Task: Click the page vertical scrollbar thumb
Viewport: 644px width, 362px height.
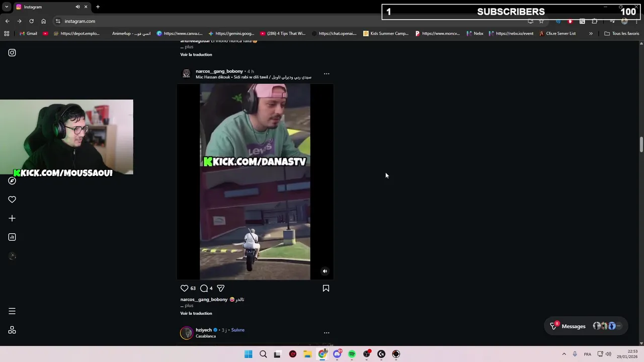Action: pyautogui.click(x=641, y=144)
